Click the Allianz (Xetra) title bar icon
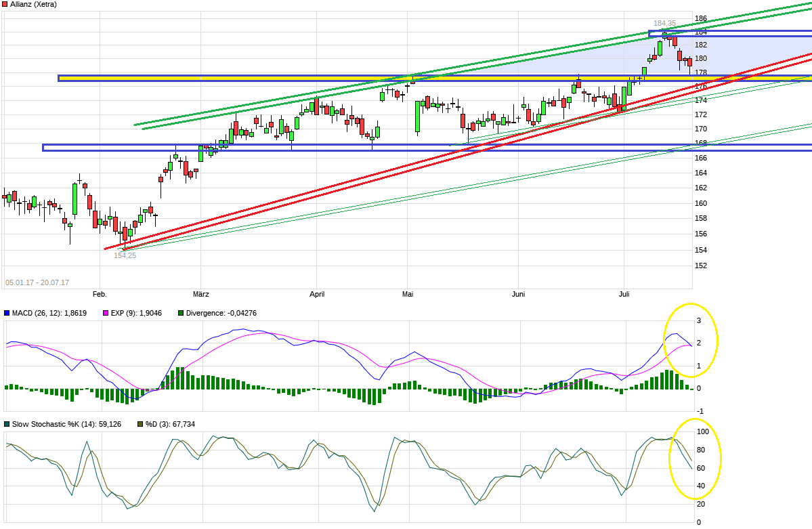The width and height of the screenshot is (812, 529). (x=5, y=4)
